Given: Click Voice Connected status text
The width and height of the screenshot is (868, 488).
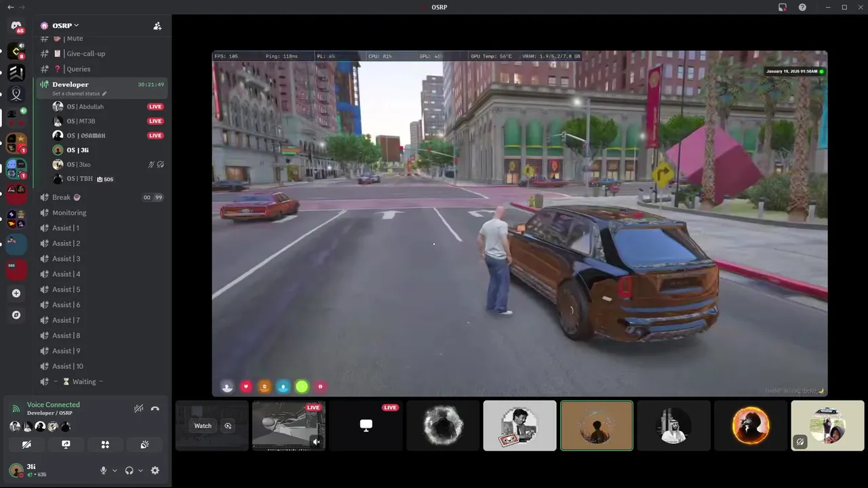Looking at the screenshot, I should coord(54,405).
